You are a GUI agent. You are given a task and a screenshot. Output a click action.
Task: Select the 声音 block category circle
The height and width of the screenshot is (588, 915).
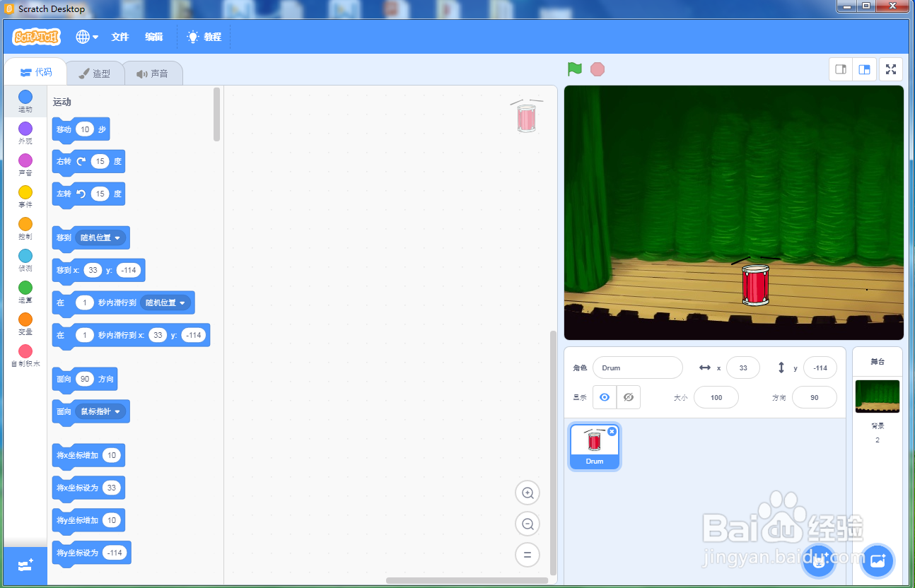click(25, 160)
